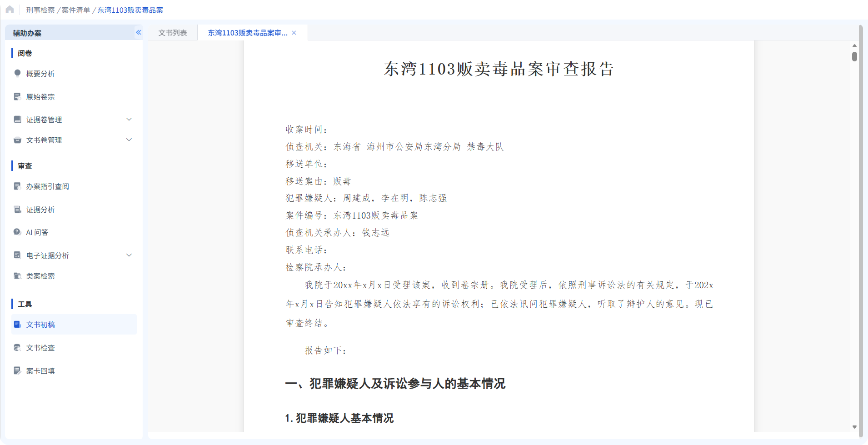Click the 侦查机关 line in document
This screenshot has height=445, width=868.
point(394,147)
